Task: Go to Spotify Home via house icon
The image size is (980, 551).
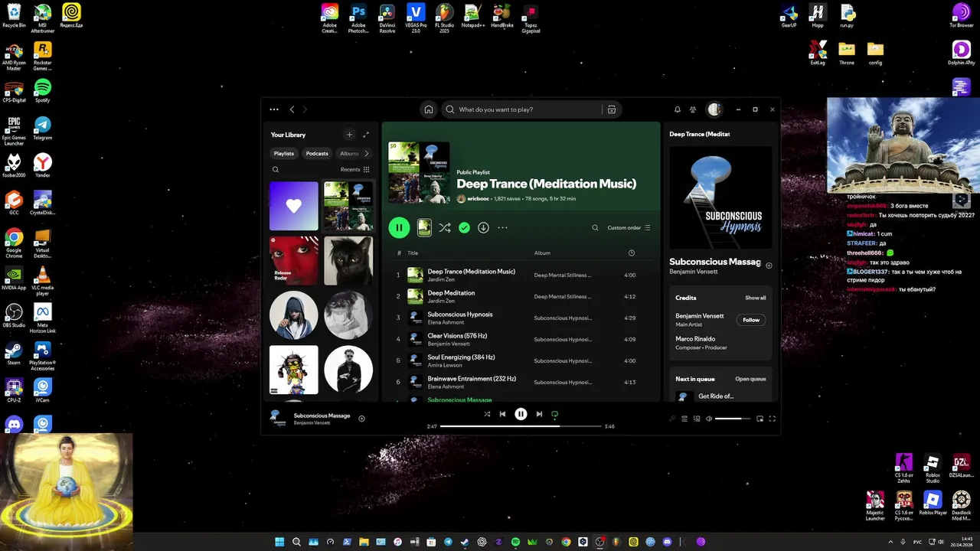Action: [x=429, y=109]
